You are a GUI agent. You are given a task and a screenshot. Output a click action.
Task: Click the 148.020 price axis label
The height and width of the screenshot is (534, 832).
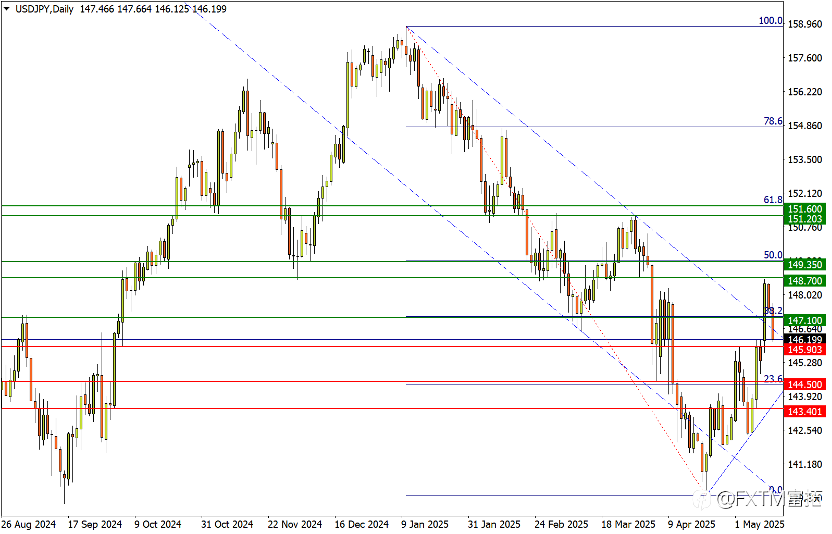(805, 295)
